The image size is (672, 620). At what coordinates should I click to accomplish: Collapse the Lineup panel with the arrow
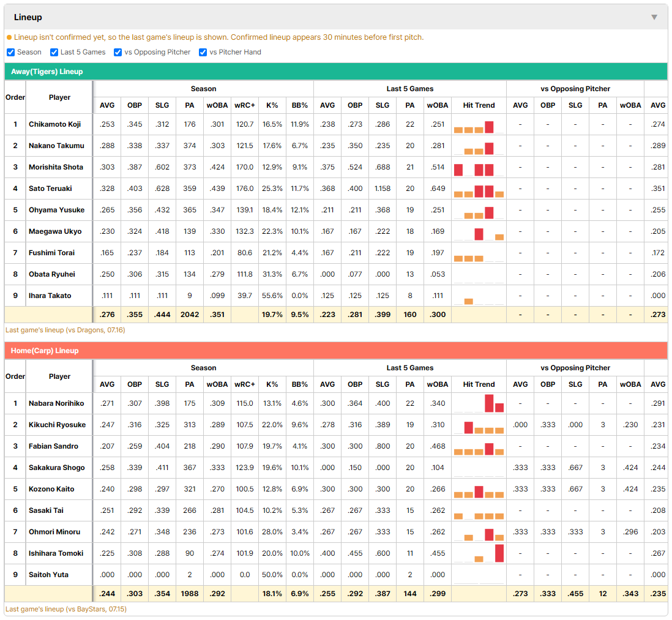pos(654,17)
